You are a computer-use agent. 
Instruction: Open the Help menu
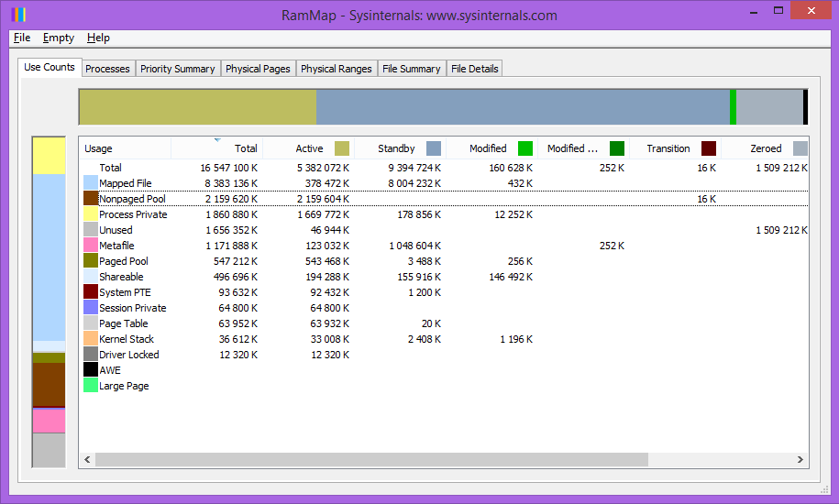tap(98, 38)
